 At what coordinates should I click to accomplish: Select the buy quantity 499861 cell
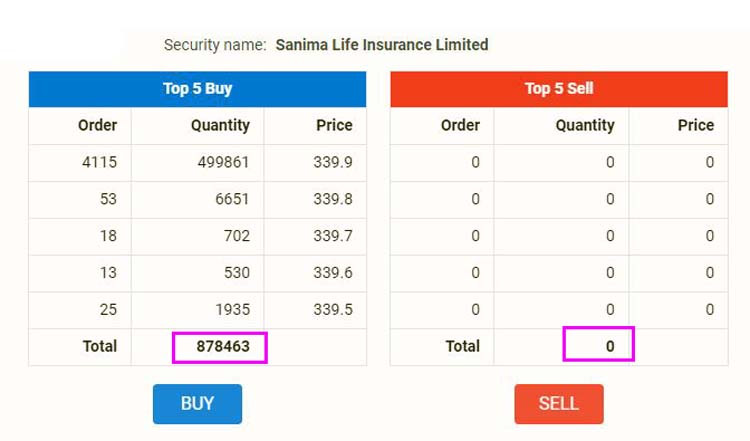pos(223,163)
